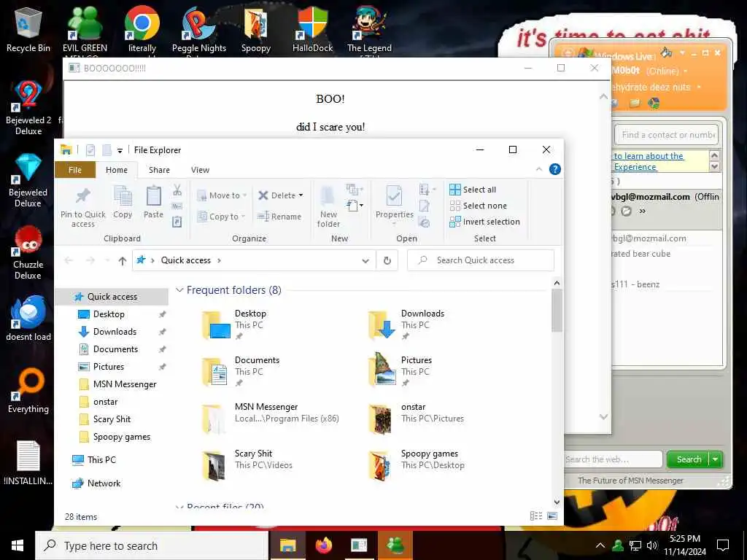Click Select none in ribbon
This screenshot has height=560, width=747.
[x=479, y=206]
